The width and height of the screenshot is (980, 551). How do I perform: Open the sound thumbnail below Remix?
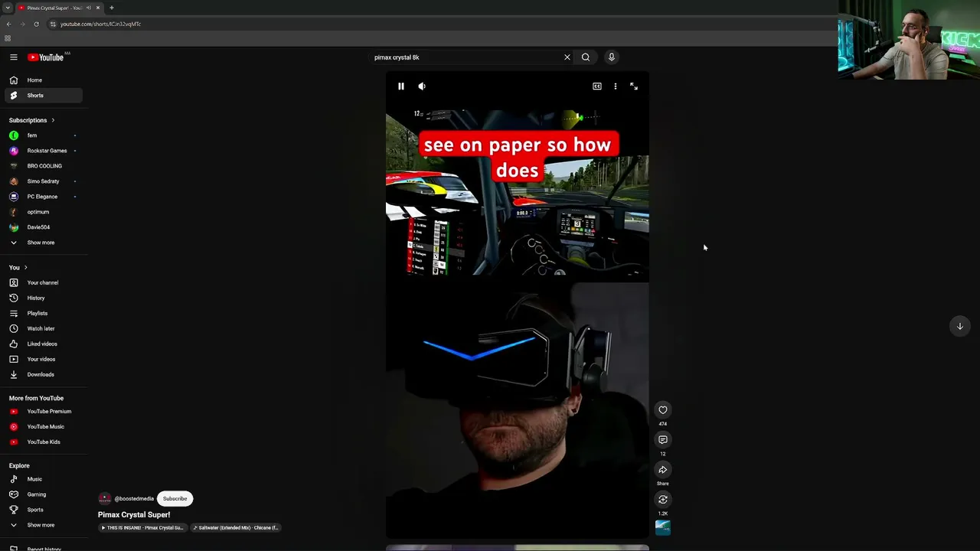click(663, 528)
